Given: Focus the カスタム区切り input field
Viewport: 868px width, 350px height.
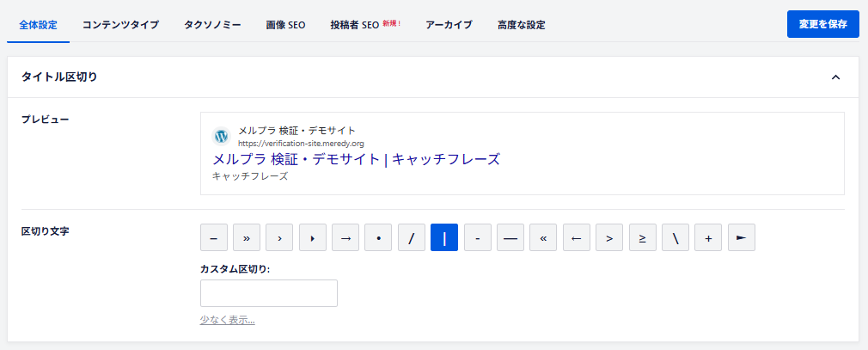Looking at the screenshot, I should (x=269, y=293).
